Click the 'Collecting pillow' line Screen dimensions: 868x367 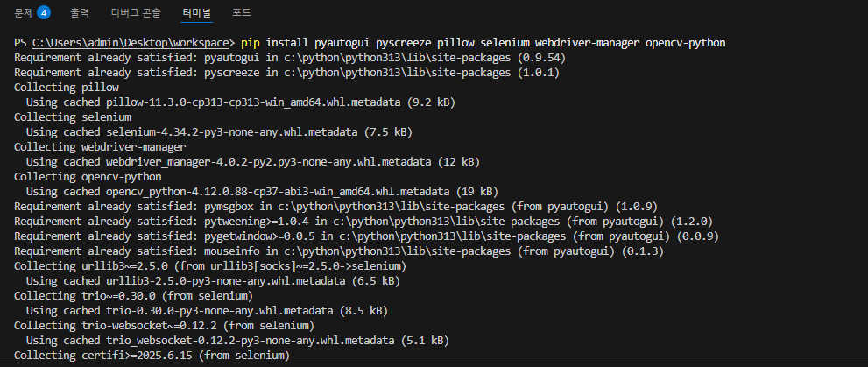(67, 88)
